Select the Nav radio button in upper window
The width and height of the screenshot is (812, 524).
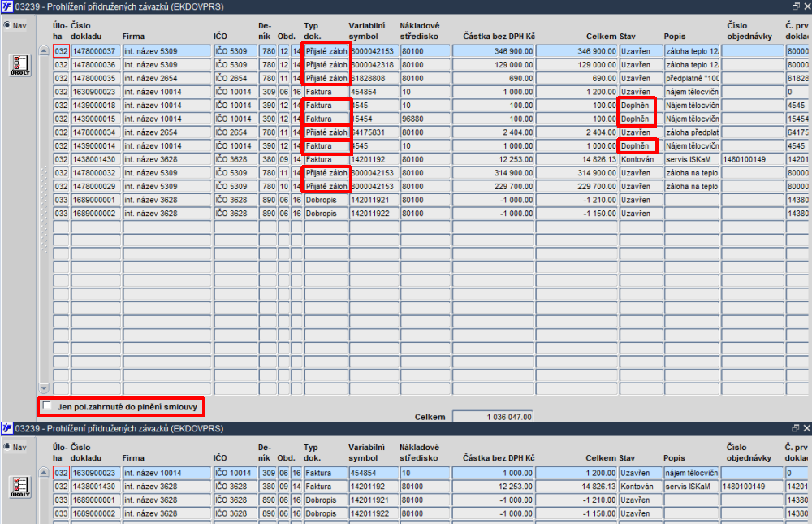6,25
